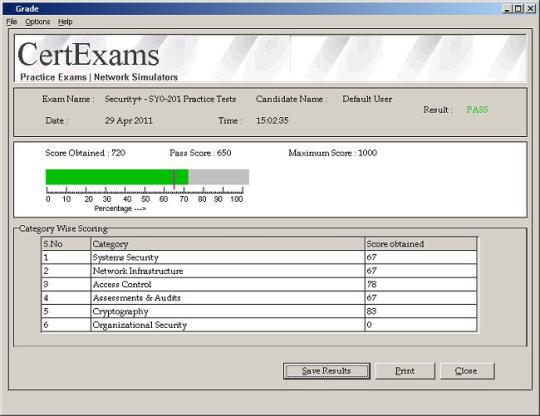Click the S.No column header

pyautogui.click(x=66, y=244)
